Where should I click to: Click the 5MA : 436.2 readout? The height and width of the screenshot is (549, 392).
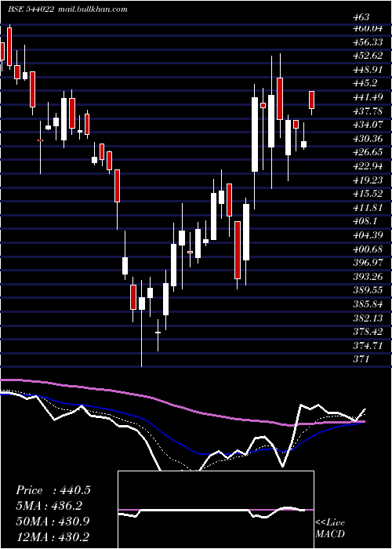click(x=51, y=505)
